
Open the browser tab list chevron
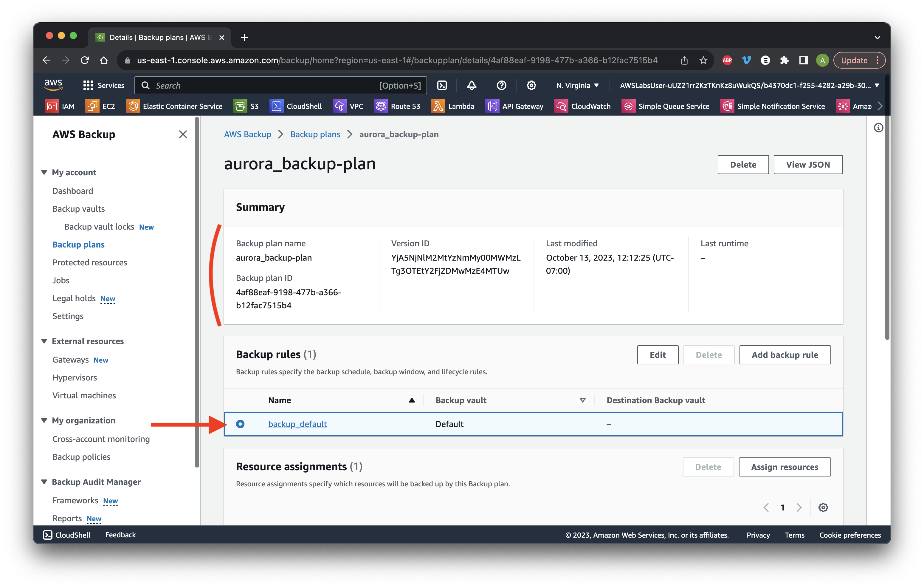877,38
